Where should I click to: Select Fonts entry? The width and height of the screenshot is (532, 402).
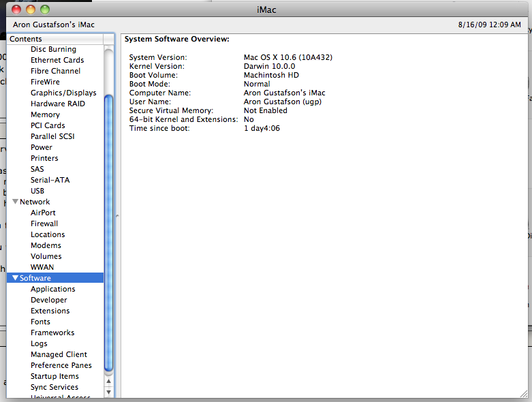[x=40, y=322]
